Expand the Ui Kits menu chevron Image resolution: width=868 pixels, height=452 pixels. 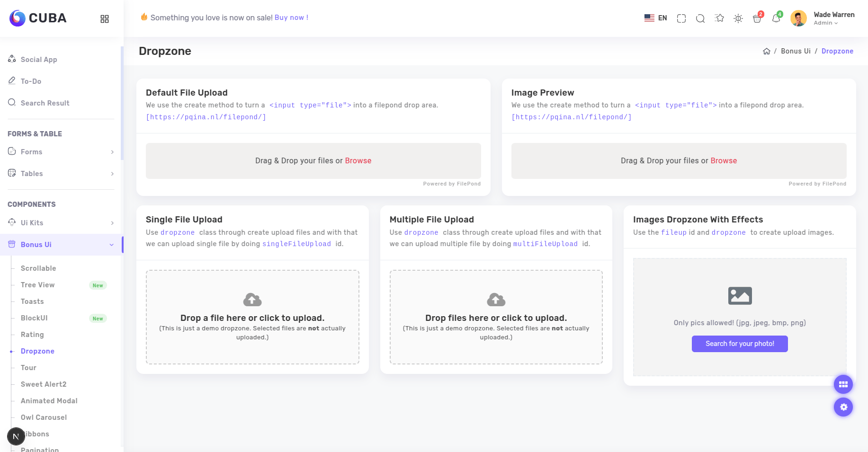(112, 223)
